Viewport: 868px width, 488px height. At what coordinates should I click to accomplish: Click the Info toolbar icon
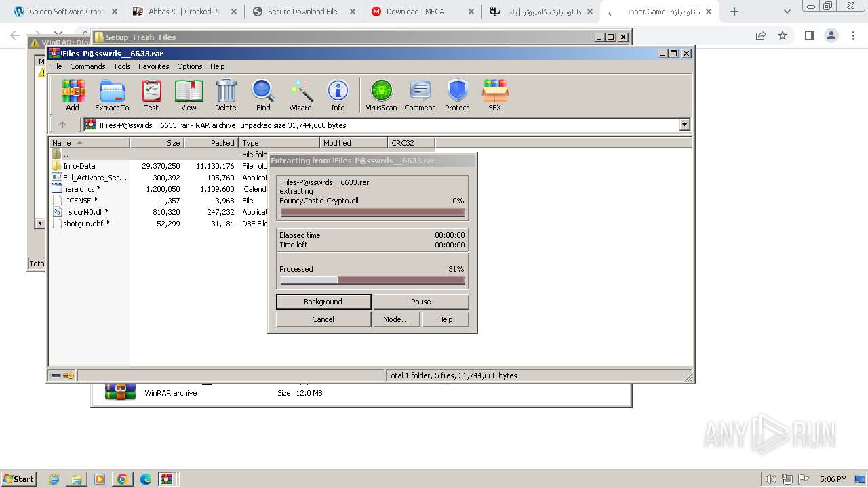pyautogui.click(x=338, y=96)
